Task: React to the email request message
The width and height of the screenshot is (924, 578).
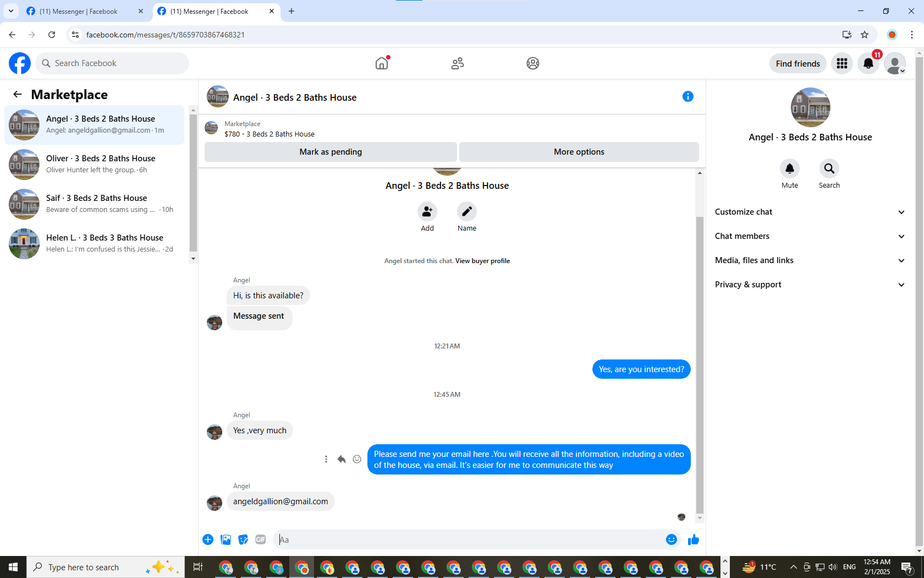Action: pos(357,459)
